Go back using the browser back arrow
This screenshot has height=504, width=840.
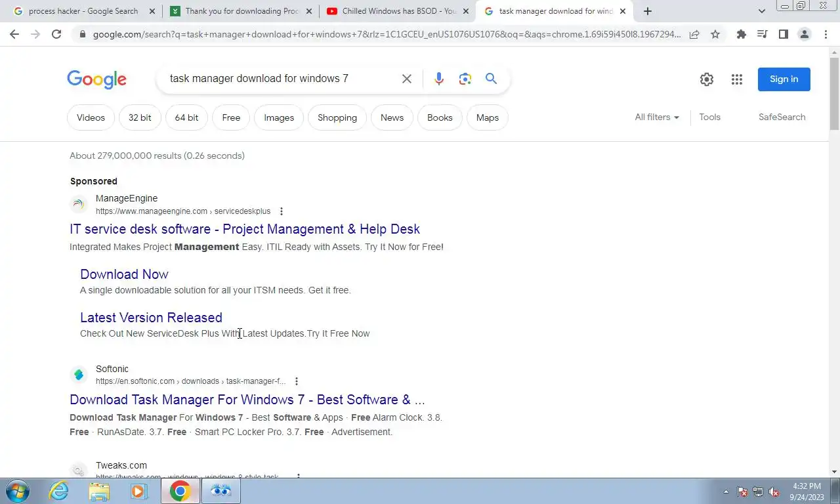coord(14,34)
